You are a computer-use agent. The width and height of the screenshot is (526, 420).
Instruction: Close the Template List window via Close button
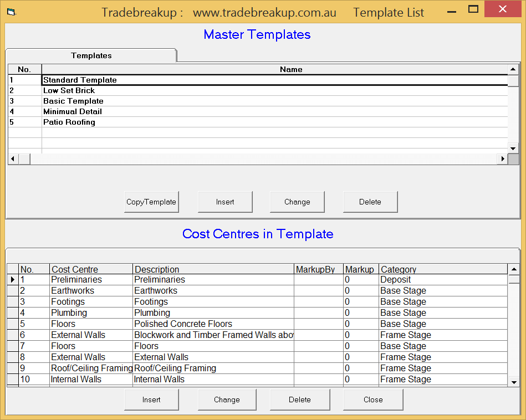(373, 399)
